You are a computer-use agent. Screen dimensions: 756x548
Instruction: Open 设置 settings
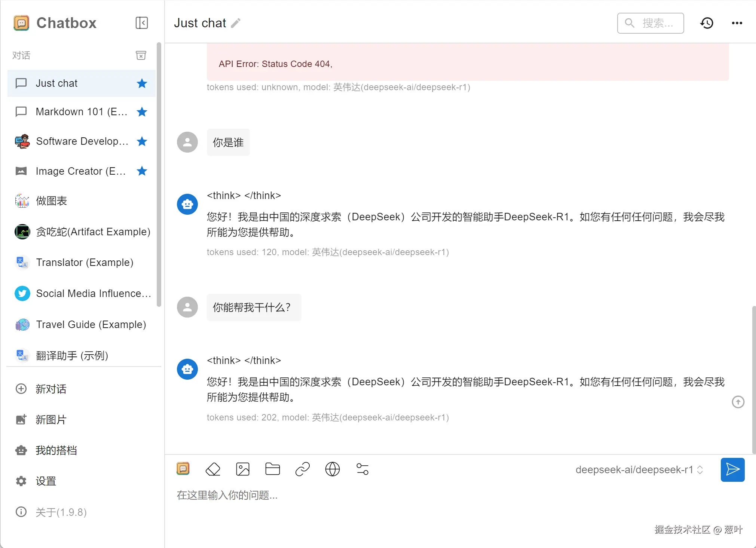(x=46, y=481)
